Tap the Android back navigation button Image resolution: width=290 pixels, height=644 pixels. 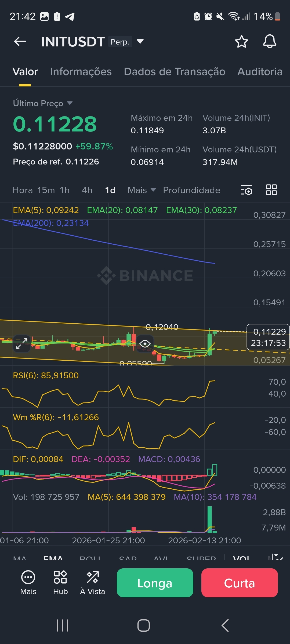pos(225,625)
